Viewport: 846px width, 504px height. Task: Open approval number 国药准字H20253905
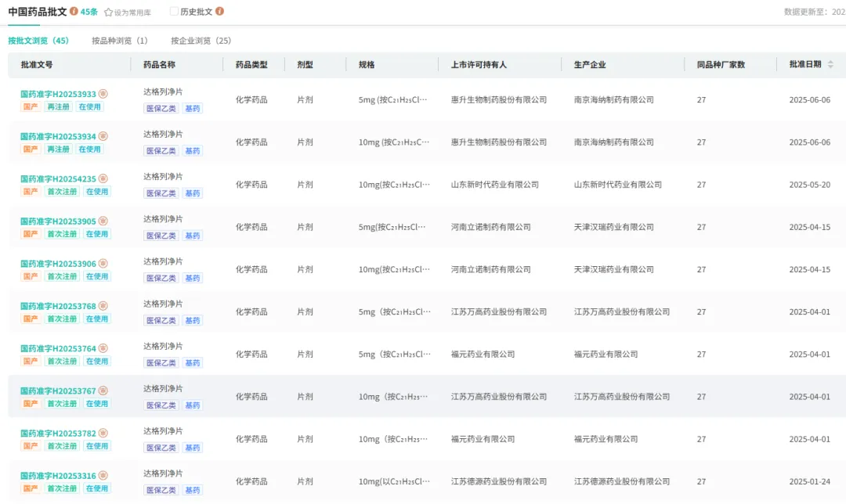click(x=58, y=221)
